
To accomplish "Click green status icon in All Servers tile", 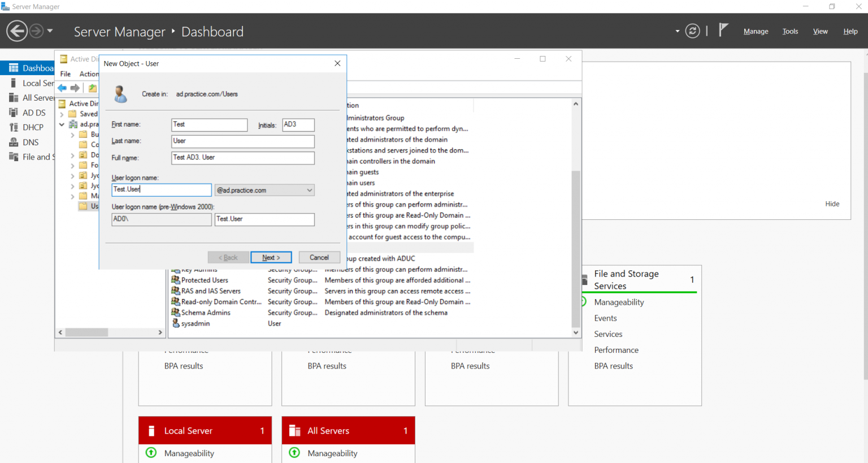I will (x=294, y=453).
